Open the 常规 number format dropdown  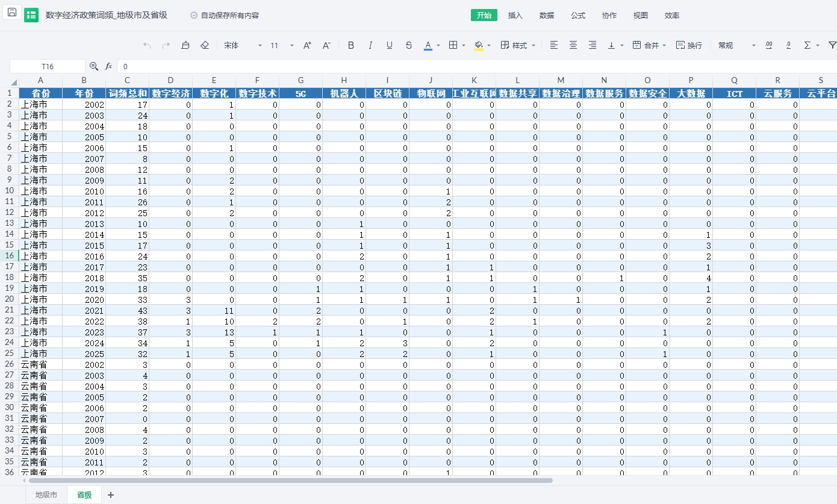tap(736, 45)
